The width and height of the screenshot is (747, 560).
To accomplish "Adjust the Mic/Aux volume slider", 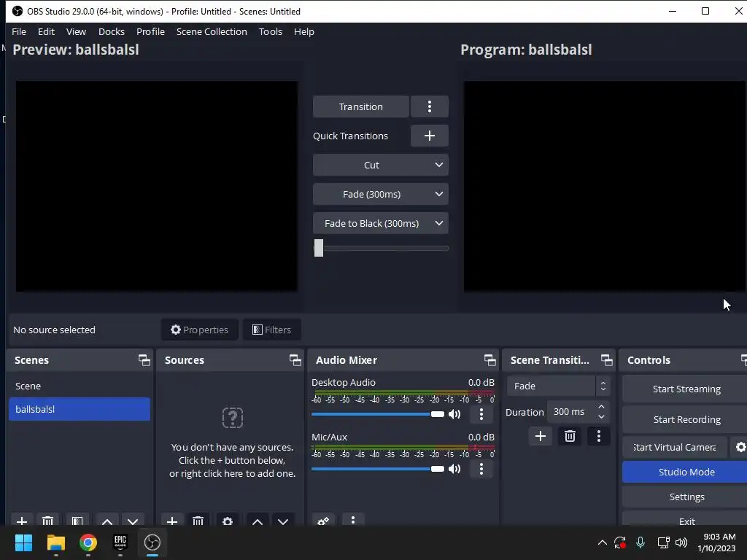I will [x=377, y=469].
